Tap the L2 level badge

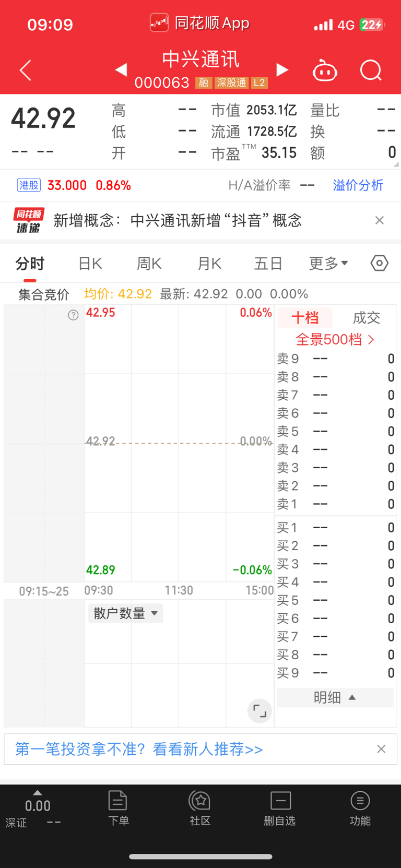coord(260,83)
